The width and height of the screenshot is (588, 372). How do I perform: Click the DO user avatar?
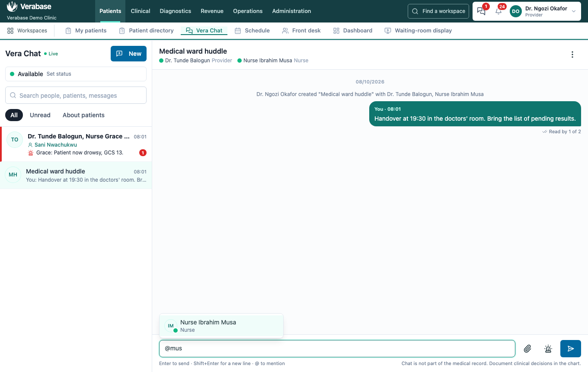click(516, 11)
